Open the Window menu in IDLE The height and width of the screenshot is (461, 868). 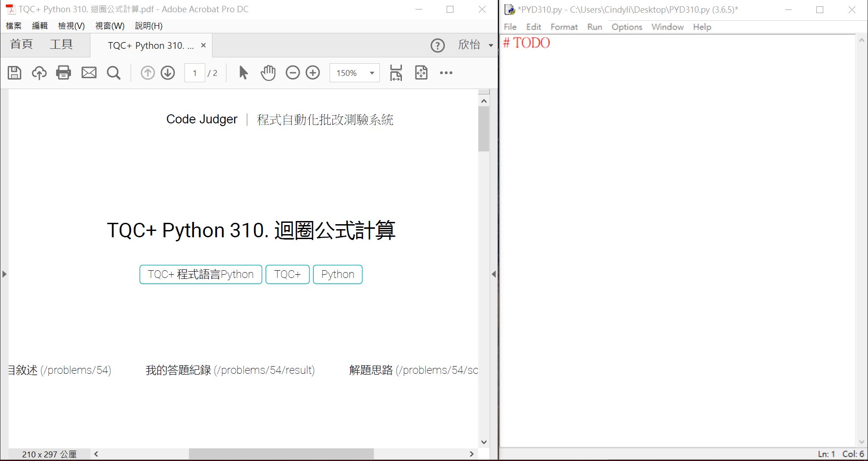667,27
